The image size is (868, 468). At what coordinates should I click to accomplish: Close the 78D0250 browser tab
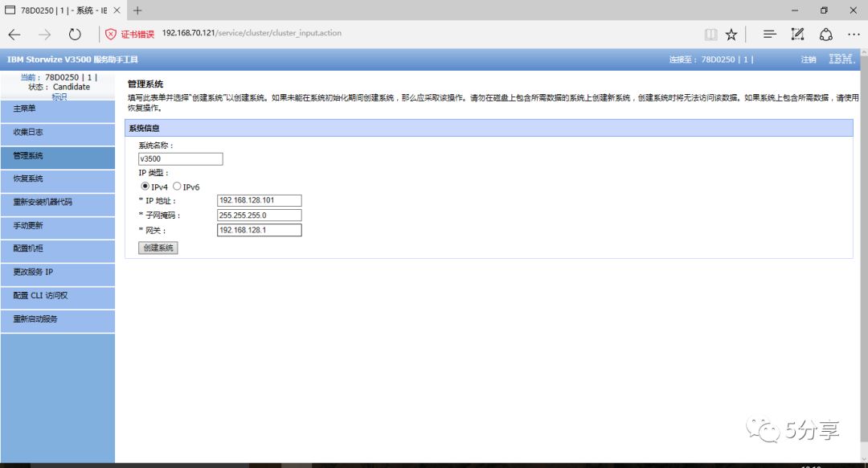tap(117, 10)
